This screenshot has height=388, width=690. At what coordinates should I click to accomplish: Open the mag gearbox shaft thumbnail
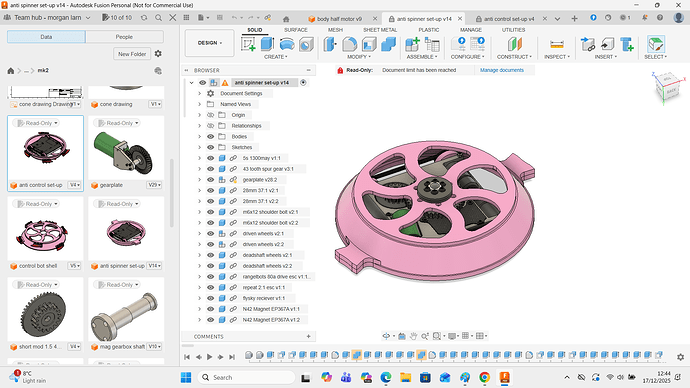(x=125, y=310)
